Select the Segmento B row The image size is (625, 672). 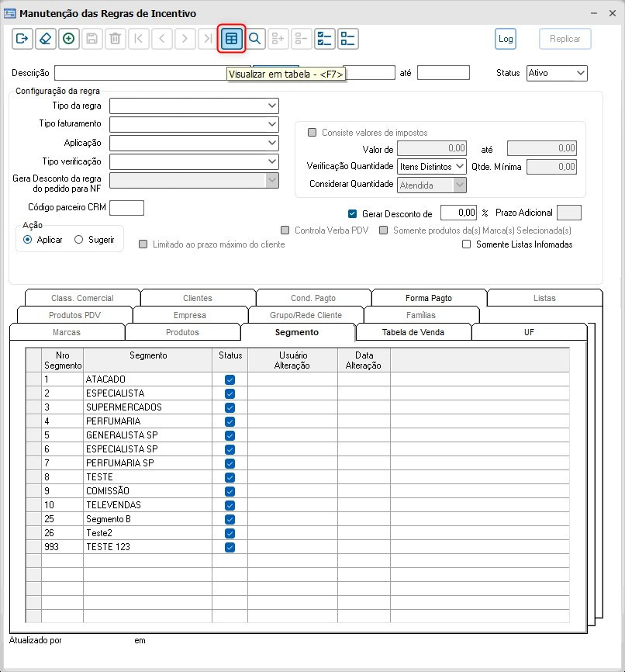click(x=297, y=519)
